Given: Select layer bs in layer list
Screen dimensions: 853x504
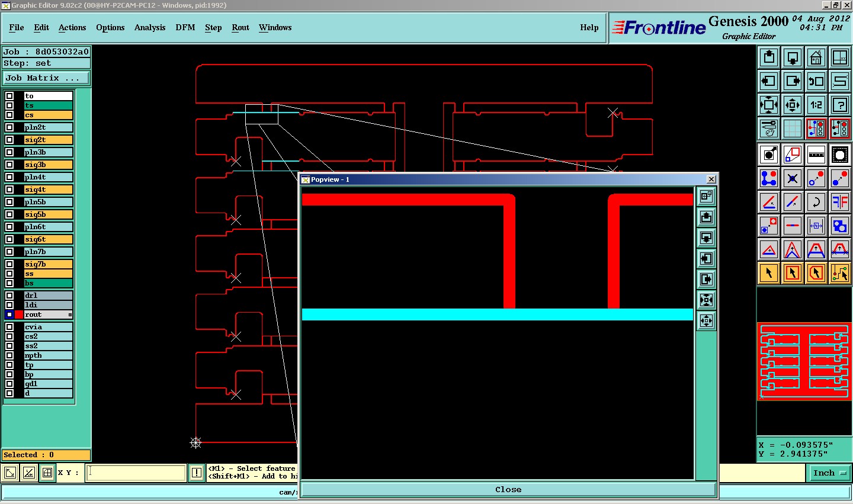Looking at the screenshot, I should 49,283.
